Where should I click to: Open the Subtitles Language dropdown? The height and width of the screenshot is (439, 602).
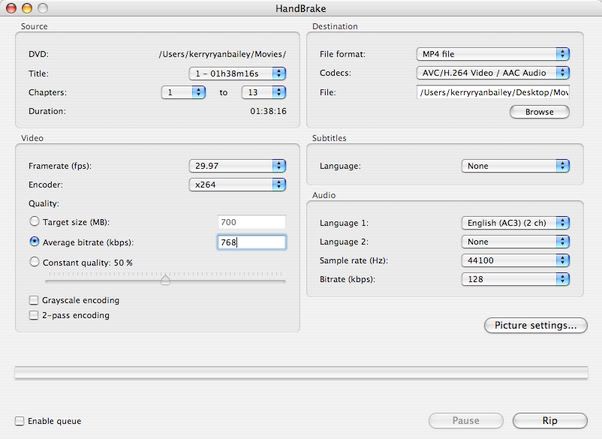pos(515,166)
